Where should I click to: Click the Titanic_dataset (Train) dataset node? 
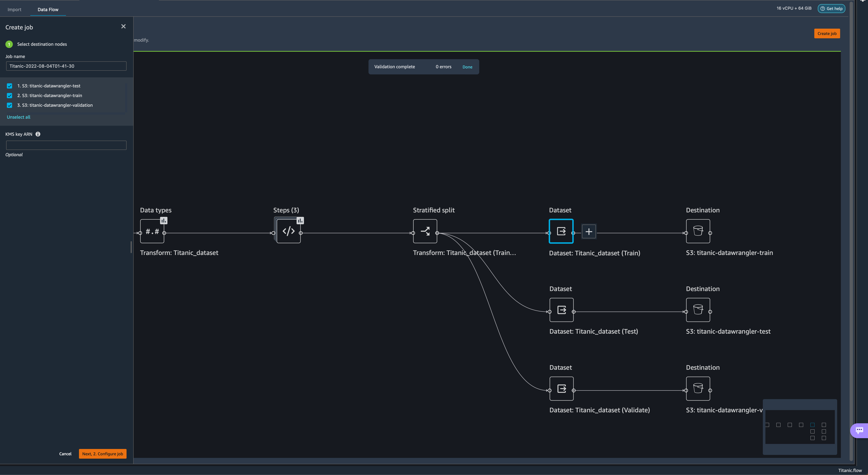click(x=561, y=231)
